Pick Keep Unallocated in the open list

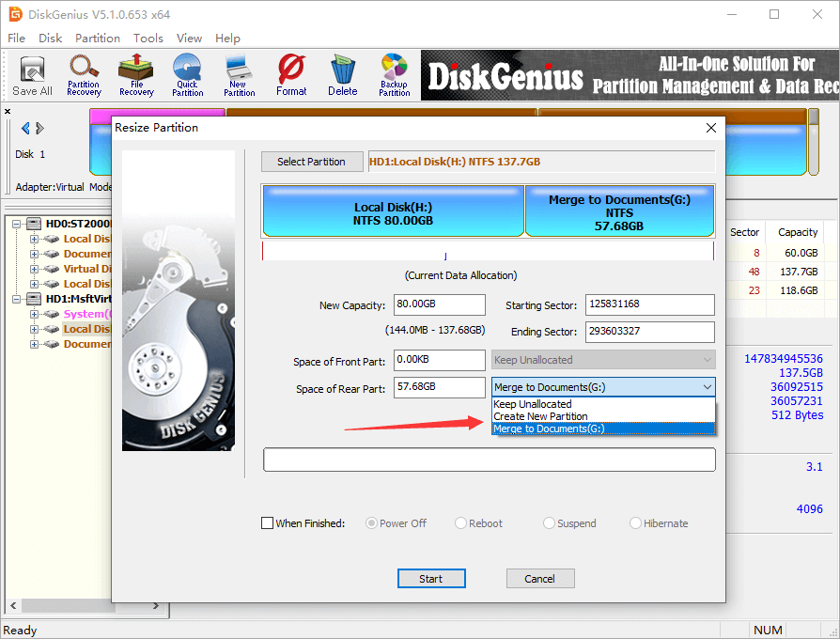coord(533,404)
